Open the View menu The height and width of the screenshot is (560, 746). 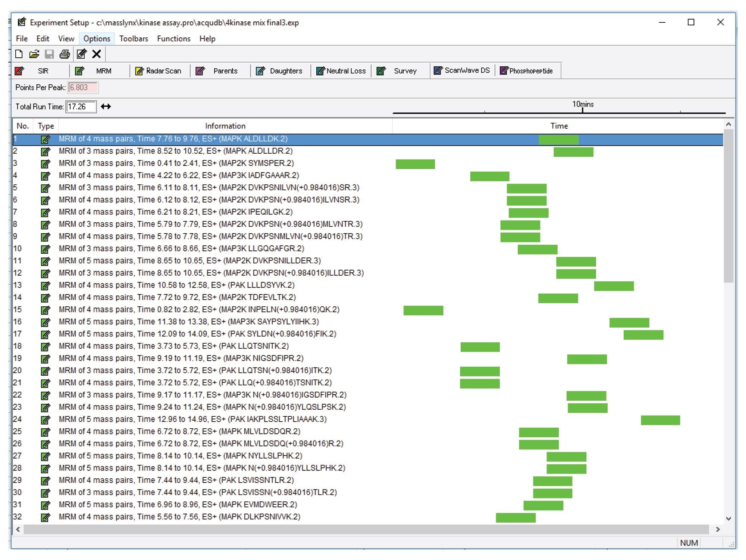pos(66,39)
